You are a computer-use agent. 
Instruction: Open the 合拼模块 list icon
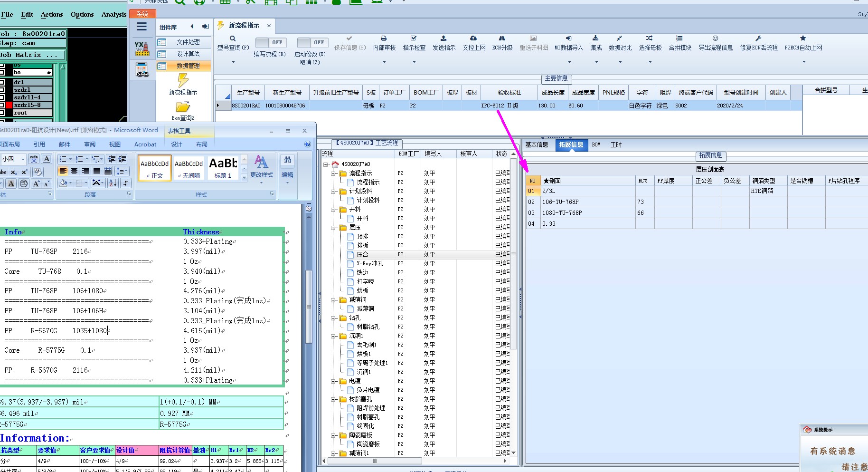679,38
